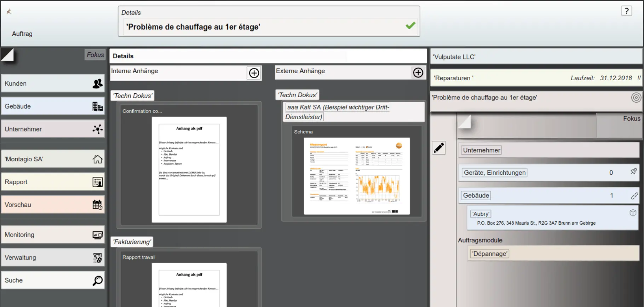The height and width of the screenshot is (307, 644).
Task: Add an attachment to Interne Anhänge
Action: click(254, 73)
